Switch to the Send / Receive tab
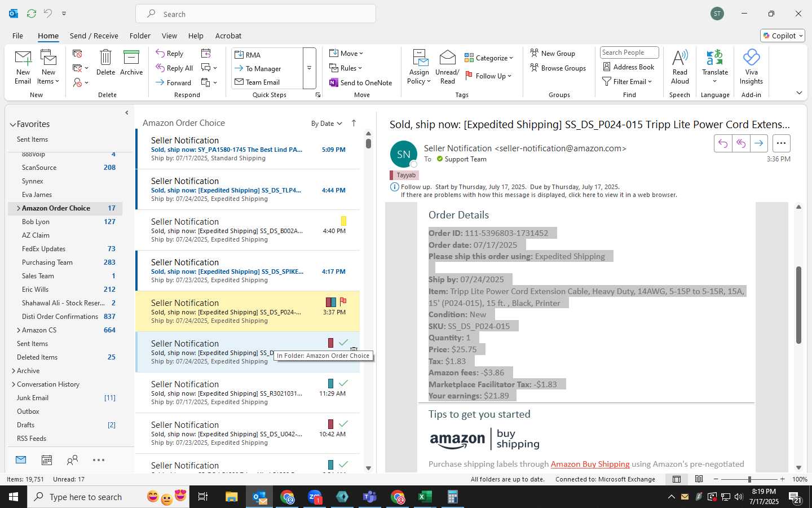Image resolution: width=812 pixels, height=508 pixels. pyautogui.click(x=94, y=36)
